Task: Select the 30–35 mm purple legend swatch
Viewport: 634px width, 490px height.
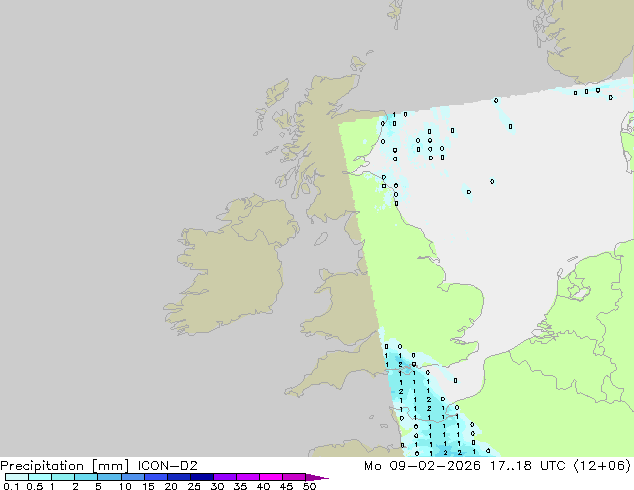Action: (x=225, y=477)
